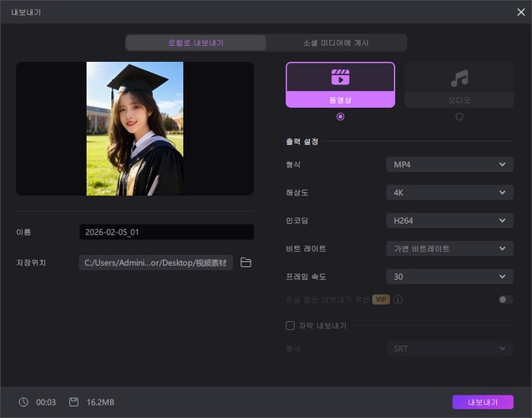
Task: Click the 비트 레이트 label
Action: [x=306, y=248]
